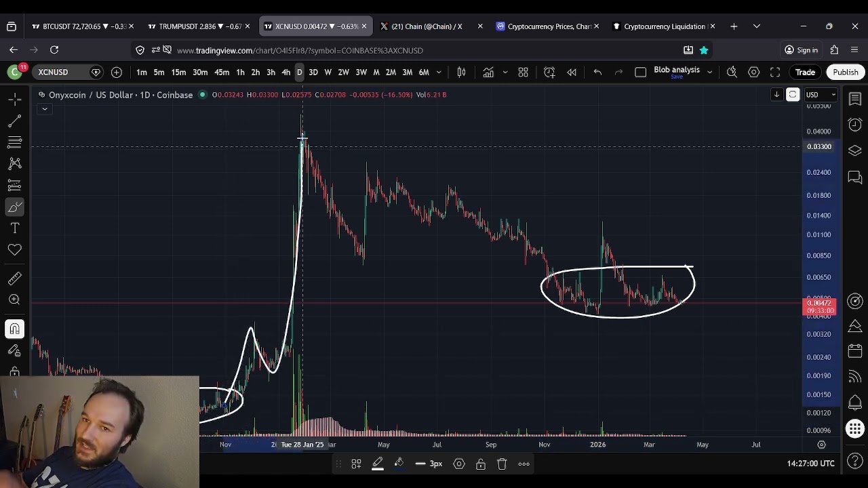Screen dimensions: 868x488
Task: Toggle magnet mode in left toolbar
Action: [14, 329]
